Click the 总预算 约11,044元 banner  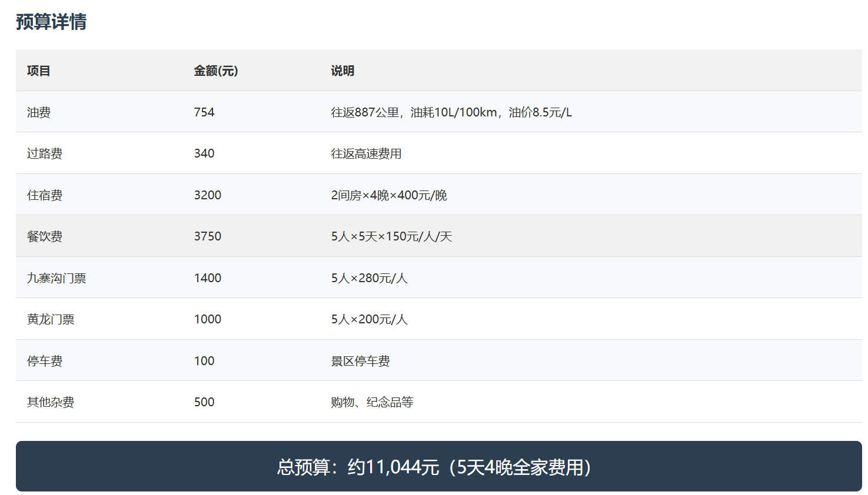(439, 466)
